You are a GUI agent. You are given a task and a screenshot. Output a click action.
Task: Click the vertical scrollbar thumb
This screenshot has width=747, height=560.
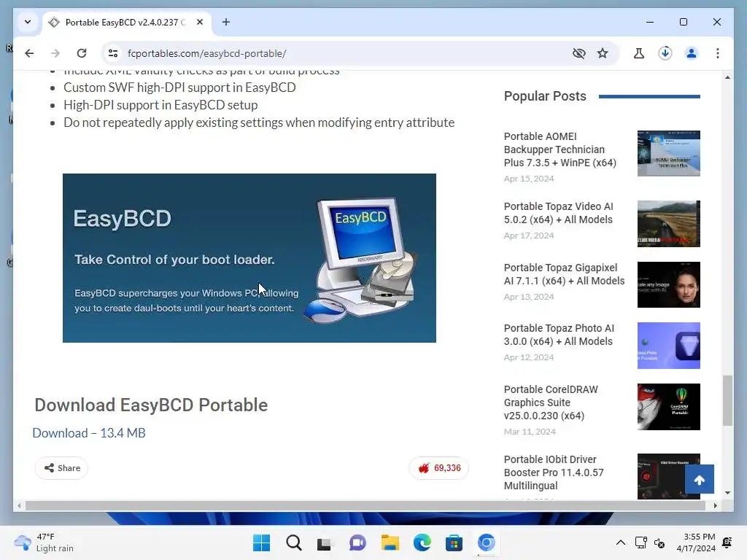(x=727, y=400)
